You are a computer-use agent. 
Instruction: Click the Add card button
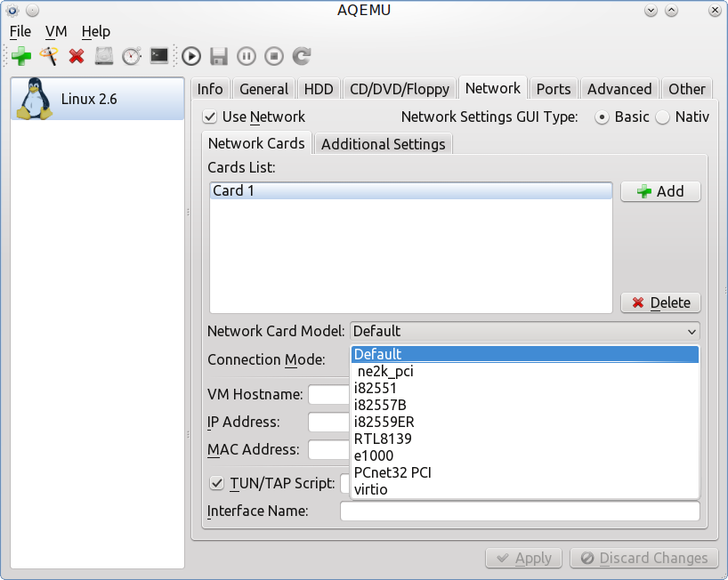(660, 191)
